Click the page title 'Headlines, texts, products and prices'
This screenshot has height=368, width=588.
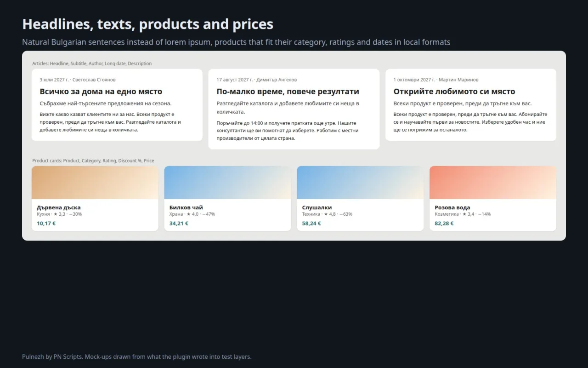pos(148,24)
